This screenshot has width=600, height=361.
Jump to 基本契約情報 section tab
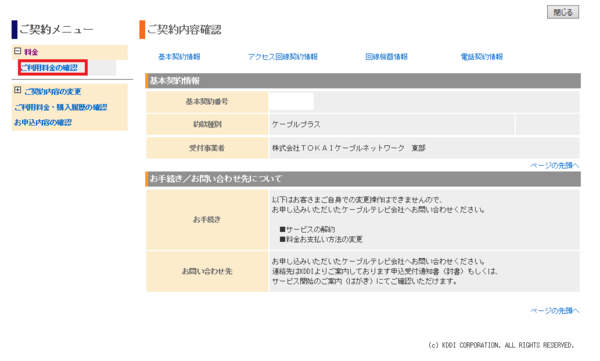[x=179, y=57]
